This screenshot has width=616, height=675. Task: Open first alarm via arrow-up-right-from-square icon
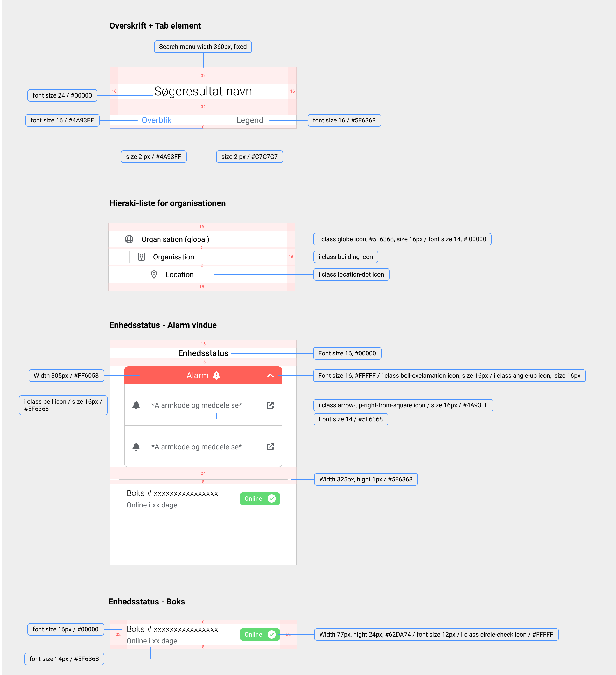coord(270,405)
